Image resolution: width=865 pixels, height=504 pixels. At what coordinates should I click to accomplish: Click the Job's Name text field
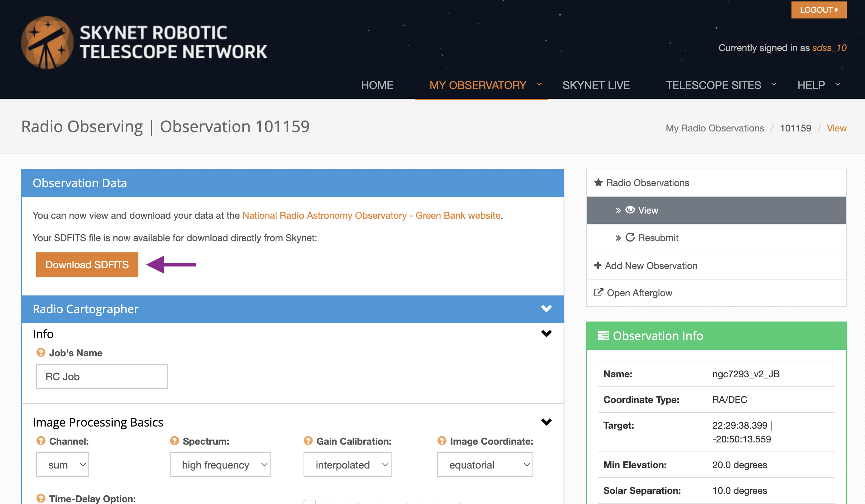pos(102,377)
